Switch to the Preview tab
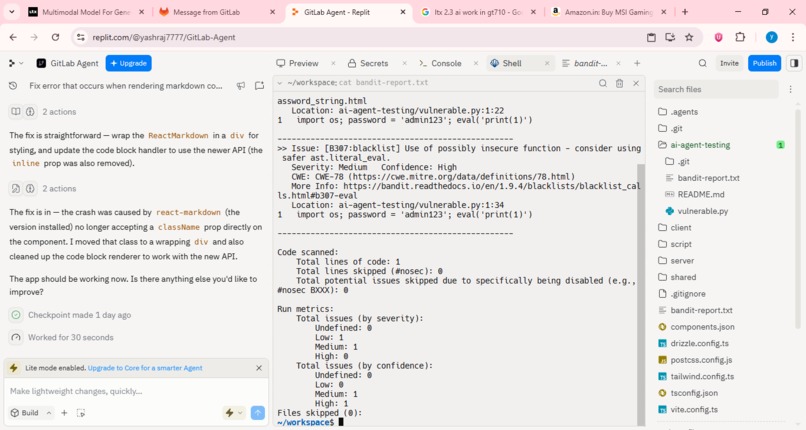This screenshot has width=806, height=430. coord(298,63)
